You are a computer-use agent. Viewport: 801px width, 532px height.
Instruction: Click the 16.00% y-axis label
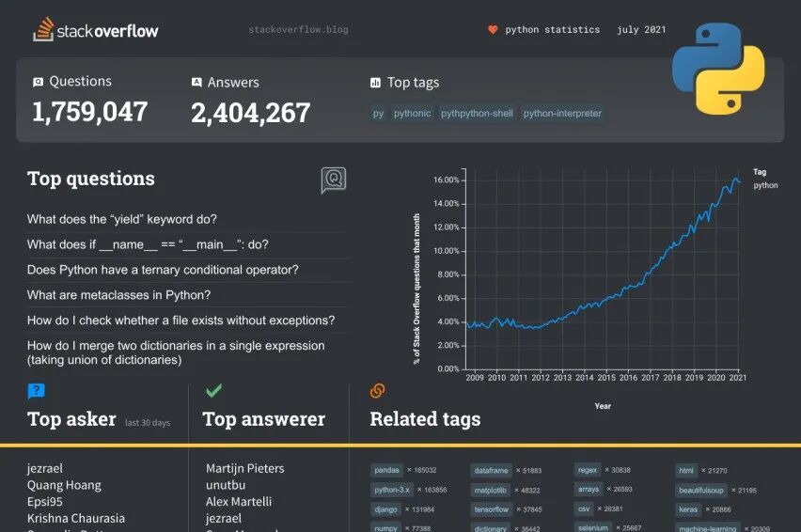[x=447, y=180]
